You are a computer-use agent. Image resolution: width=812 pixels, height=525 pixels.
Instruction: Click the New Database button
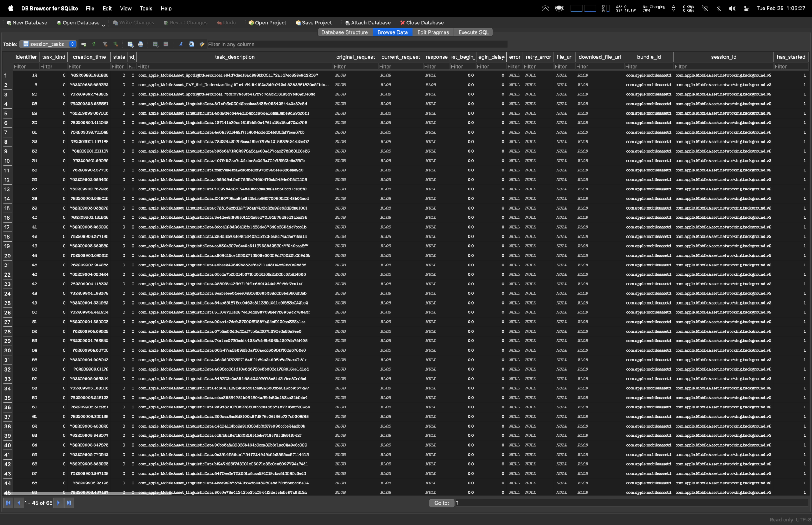[27, 23]
